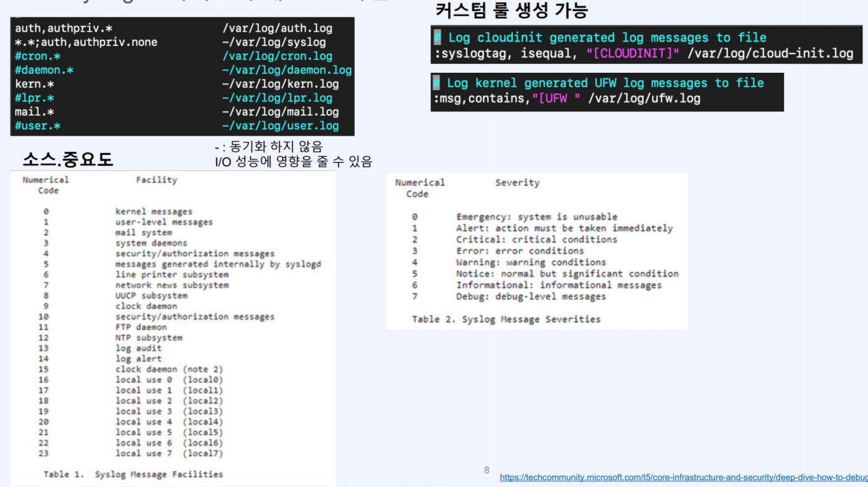This screenshot has height=487, width=868.
Task: Click the 'line printer subsystem' row
Action: 172,275
